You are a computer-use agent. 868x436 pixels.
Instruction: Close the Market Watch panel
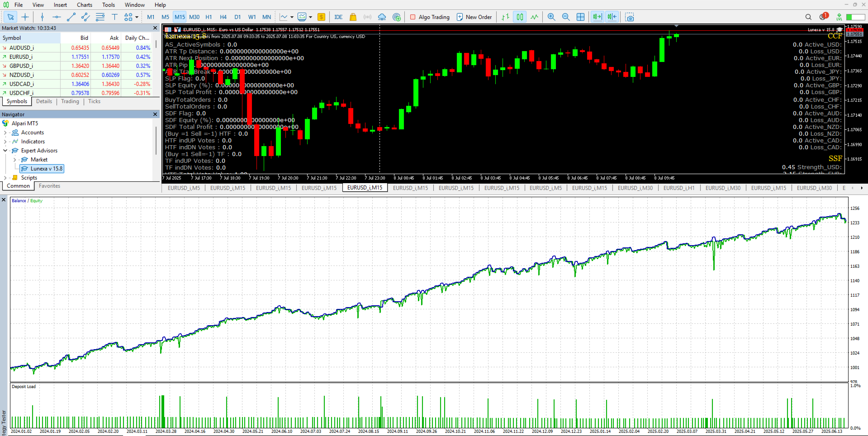point(155,28)
